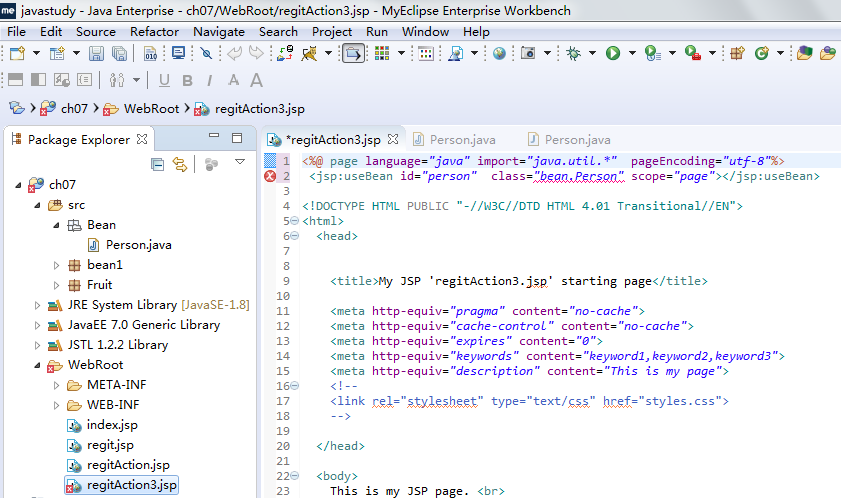Click the Underline formatting icon
The image size is (841, 498).
[164, 80]
